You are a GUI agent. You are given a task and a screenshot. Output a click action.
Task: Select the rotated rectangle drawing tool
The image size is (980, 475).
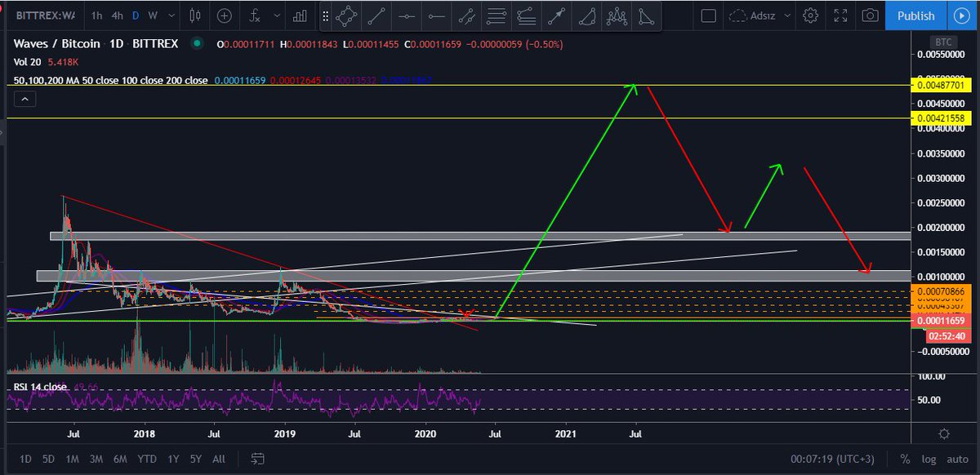(346, 16)
